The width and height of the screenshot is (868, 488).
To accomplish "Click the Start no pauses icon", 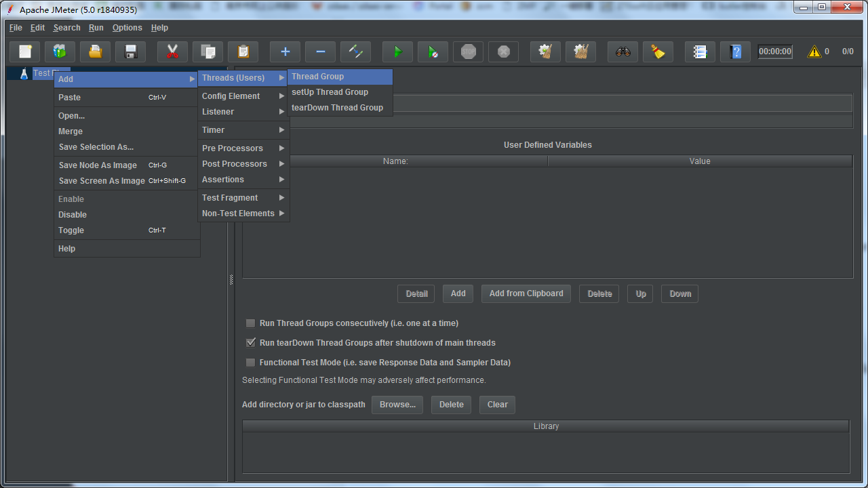I will (433, 52).
